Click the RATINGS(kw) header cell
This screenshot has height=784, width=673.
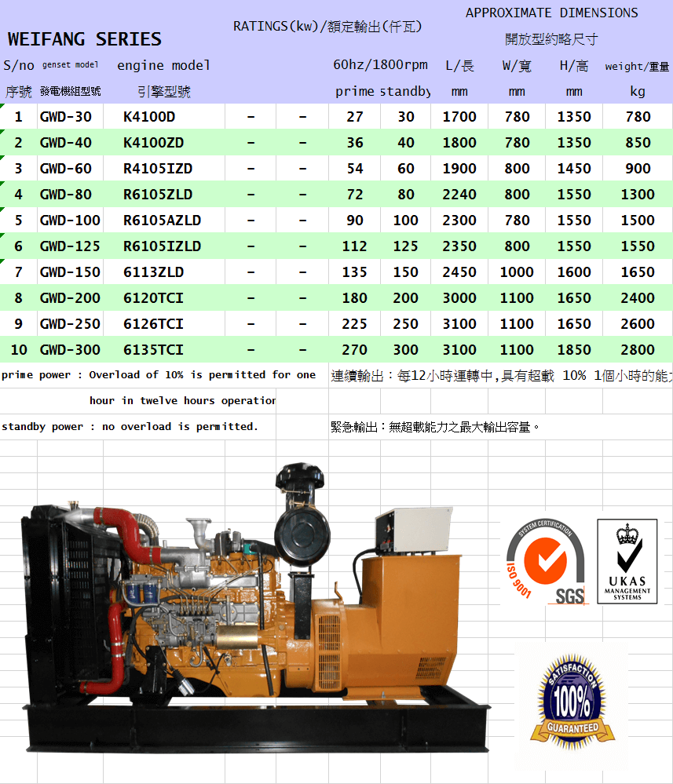[x=327, y=27]
